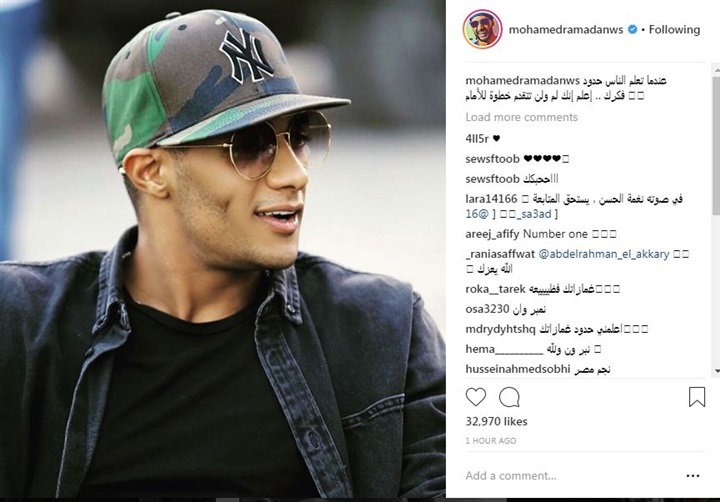Screen dimensions: 720x502
Task: Like the post with the heart icon
Action: point(476,397)
